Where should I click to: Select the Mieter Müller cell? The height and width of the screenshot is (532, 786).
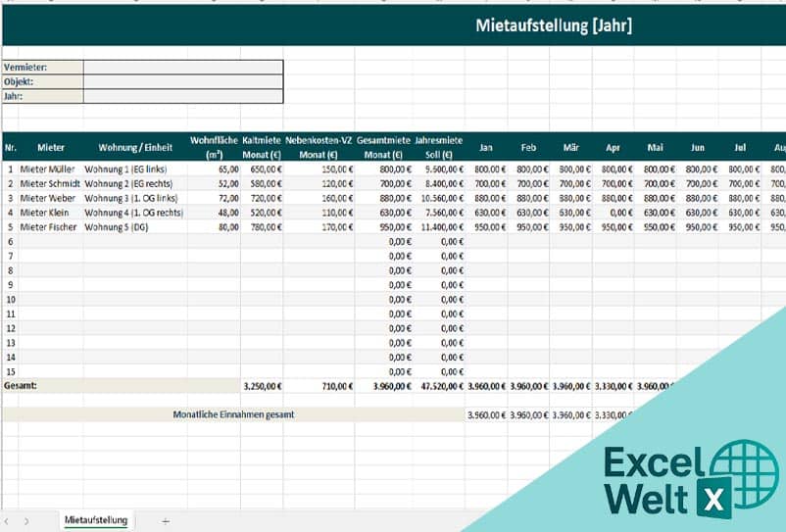[x=47, y=169]
